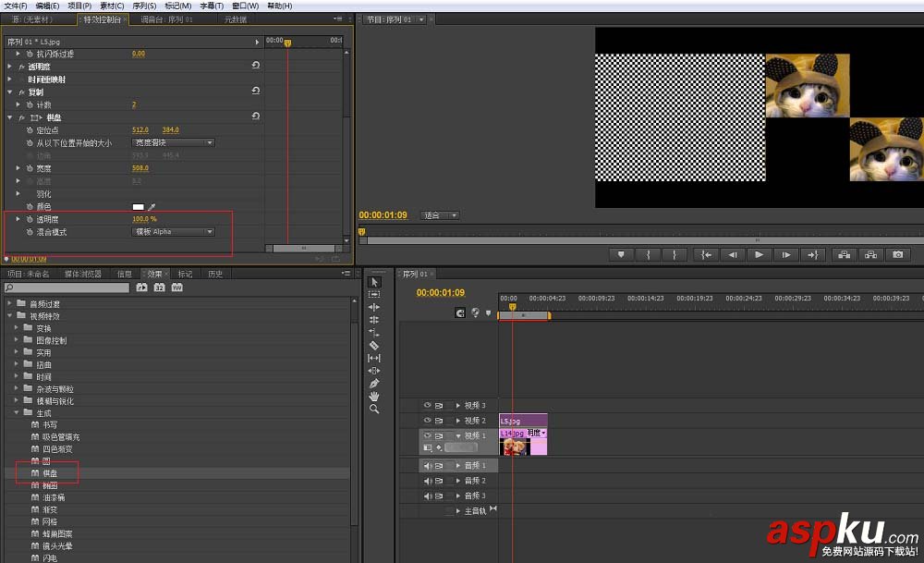Click the Mark In bracket button
924x563 pixels.
coord(649,254)
